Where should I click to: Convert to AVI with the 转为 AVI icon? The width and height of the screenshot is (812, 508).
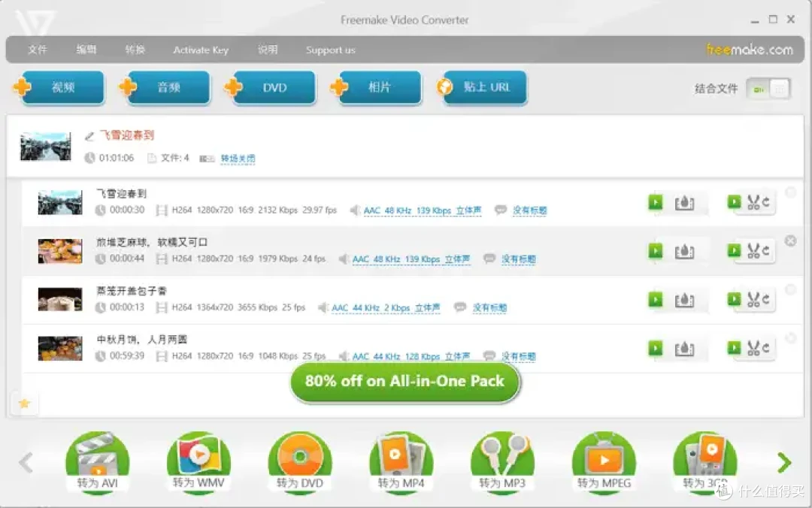pyautogui.click(x=97, y=462)
